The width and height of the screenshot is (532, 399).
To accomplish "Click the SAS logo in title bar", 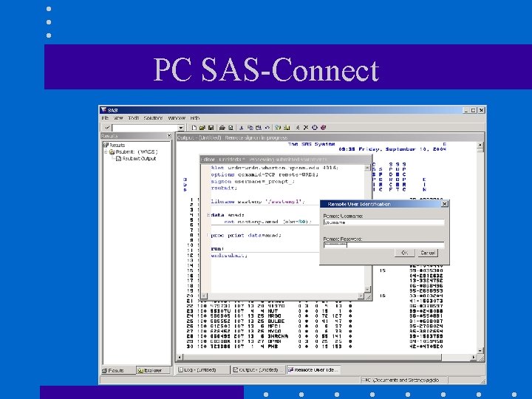I will tap(103, 110).
